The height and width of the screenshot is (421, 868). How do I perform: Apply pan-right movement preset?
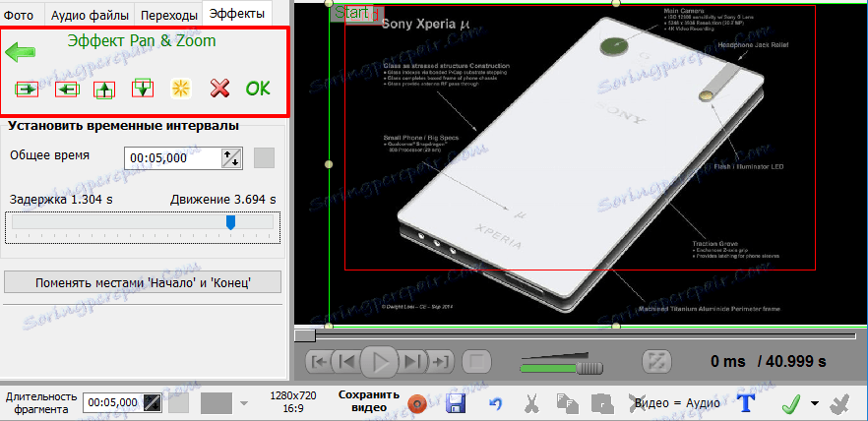click(27, 90)
